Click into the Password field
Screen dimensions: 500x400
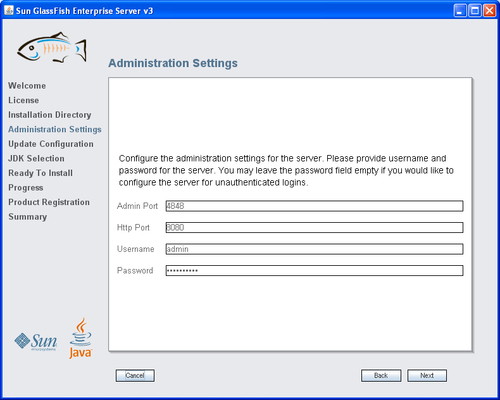(x=314, y=270)
